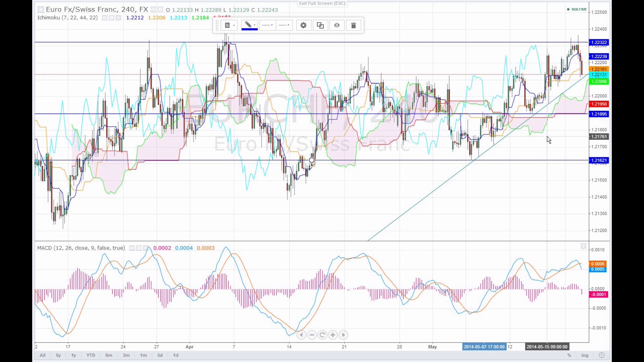Zoom in chart with plus button
This screenshot has height=362, width=644.
(x=333, y=335)
